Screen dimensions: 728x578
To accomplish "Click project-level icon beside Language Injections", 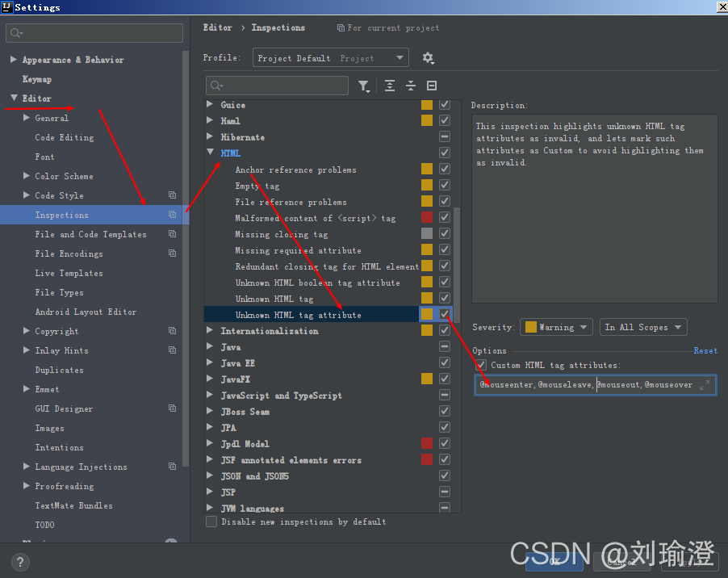I will click(x=172, y=466).
